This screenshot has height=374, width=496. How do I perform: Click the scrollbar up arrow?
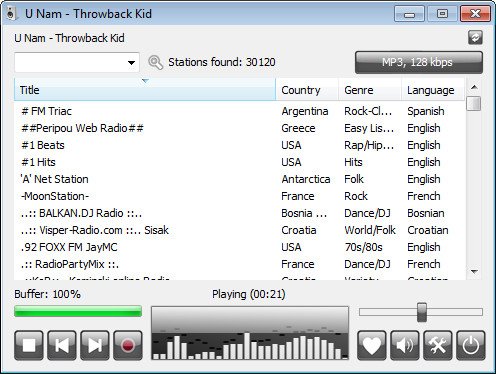tap(474, 87)
